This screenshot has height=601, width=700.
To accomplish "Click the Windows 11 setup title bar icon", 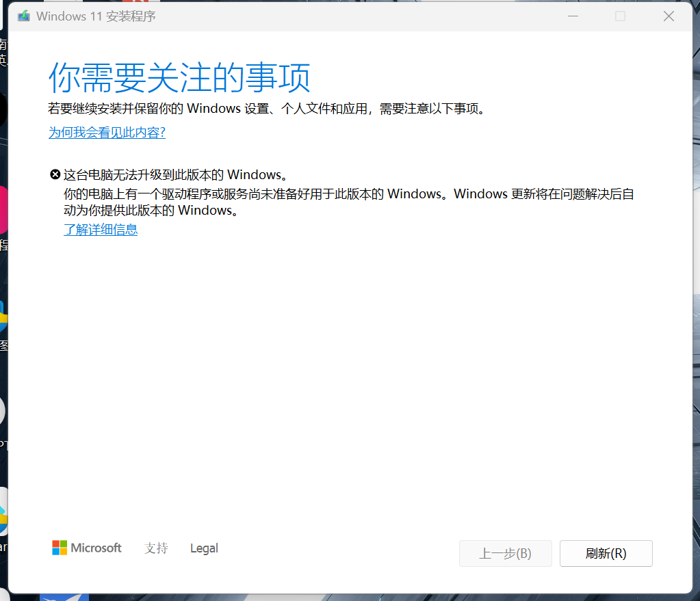I will pos(24,16).
